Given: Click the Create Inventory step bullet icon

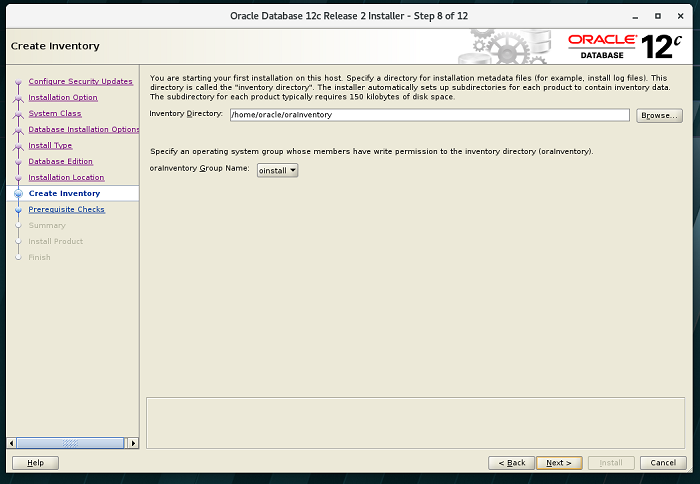Looking at the screenshot, I should click(18, 193).
